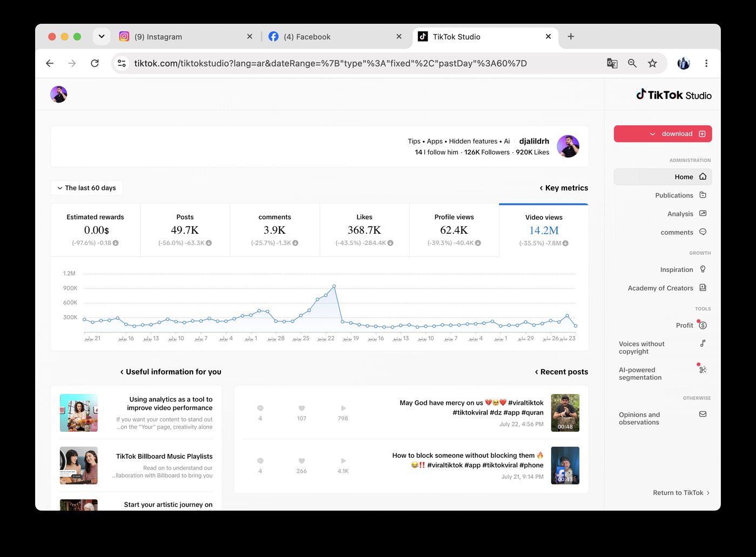Viewport: 756px width, 557px height.
Task: Click the peak data point on chart
Action: [334, 286]
